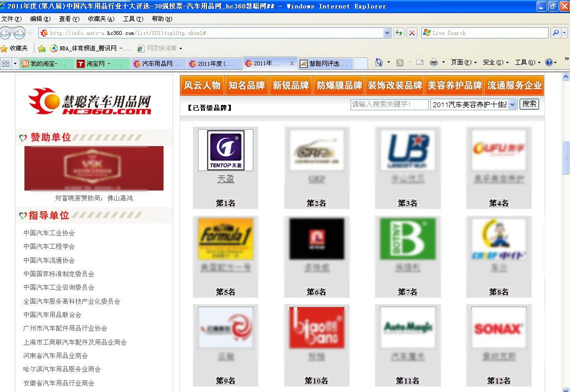570x392 pixels.
Task: Print the page with the printer icon
Action: [x=434, y=62]
